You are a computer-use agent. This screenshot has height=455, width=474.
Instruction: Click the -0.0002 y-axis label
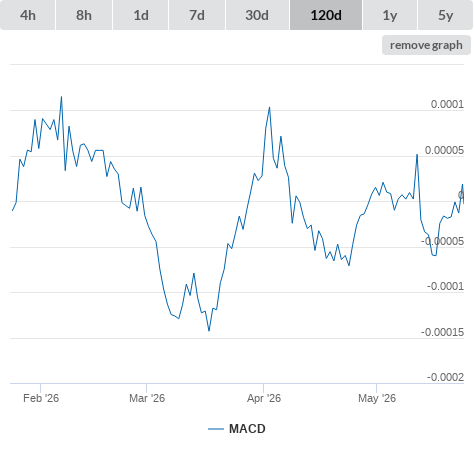coord(445,377)
